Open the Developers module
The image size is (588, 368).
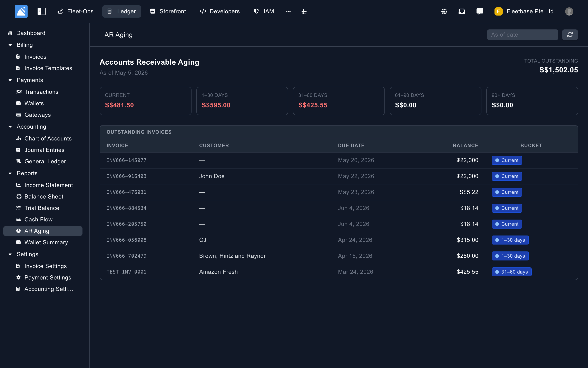click(220, 11)
